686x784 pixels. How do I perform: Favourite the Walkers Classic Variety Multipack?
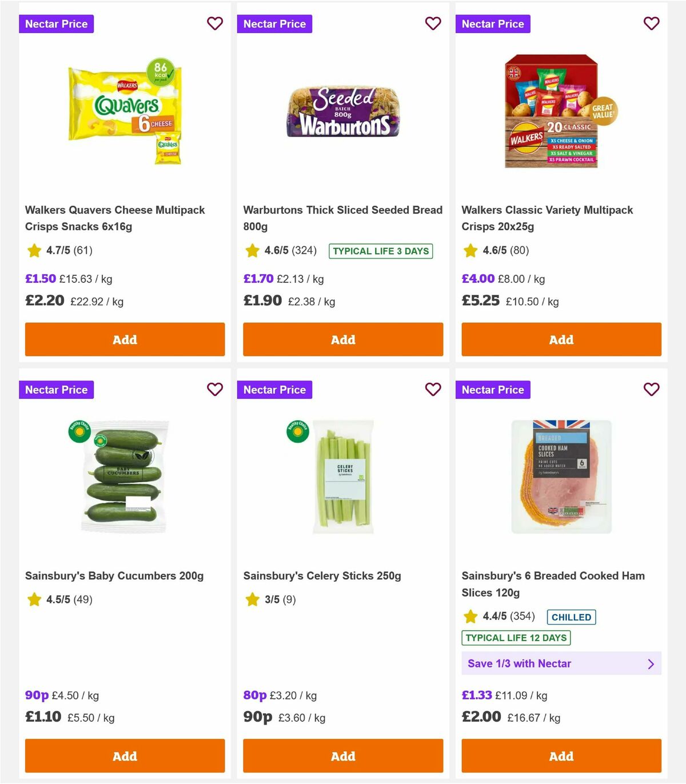point(651,23)
